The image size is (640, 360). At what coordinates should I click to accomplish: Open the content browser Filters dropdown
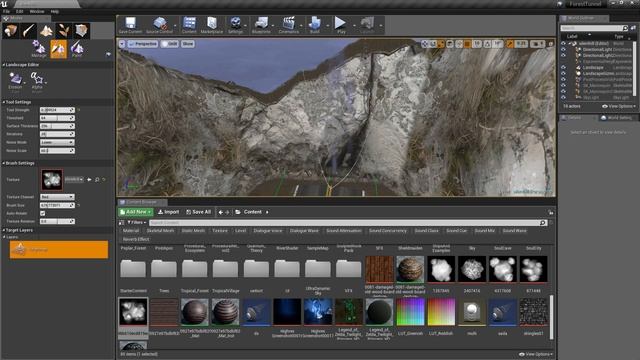tap(137, 223)
